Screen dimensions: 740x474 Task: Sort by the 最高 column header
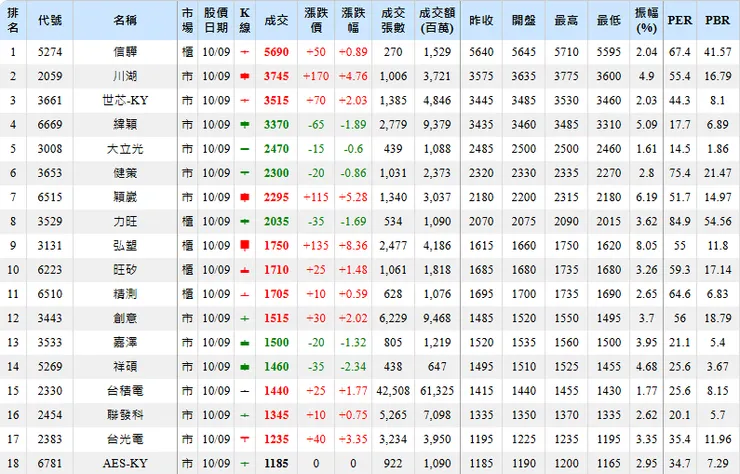[x=566, y=20]
